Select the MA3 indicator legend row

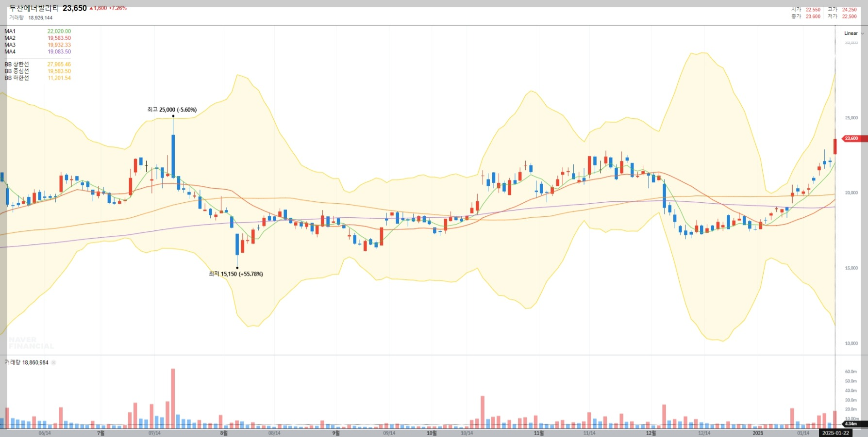37,45
